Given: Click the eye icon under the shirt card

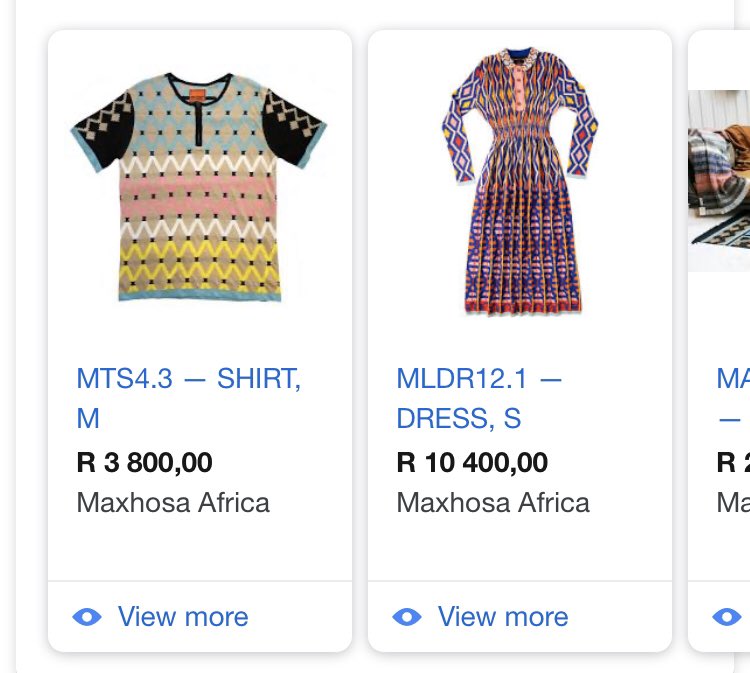Looking at the screenshot, I should pos(87,617).
